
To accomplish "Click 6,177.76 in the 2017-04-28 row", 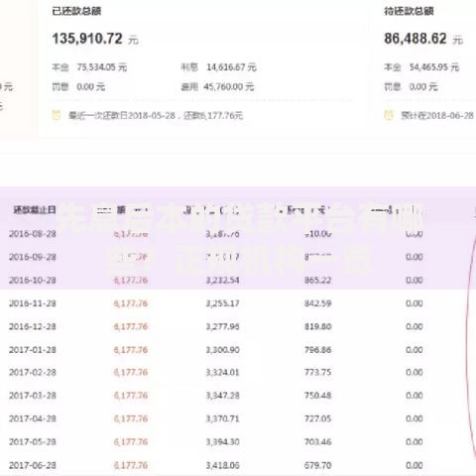I will pos(131,418).
